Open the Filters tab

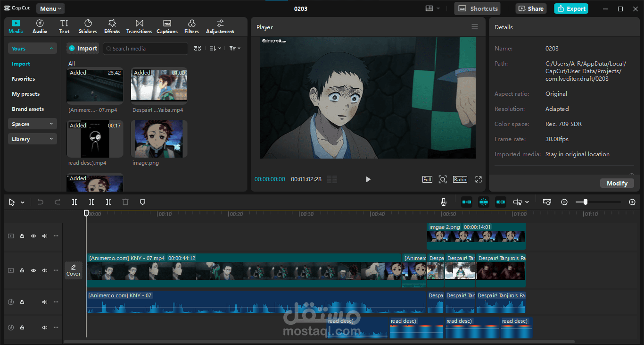pos(191,26)
